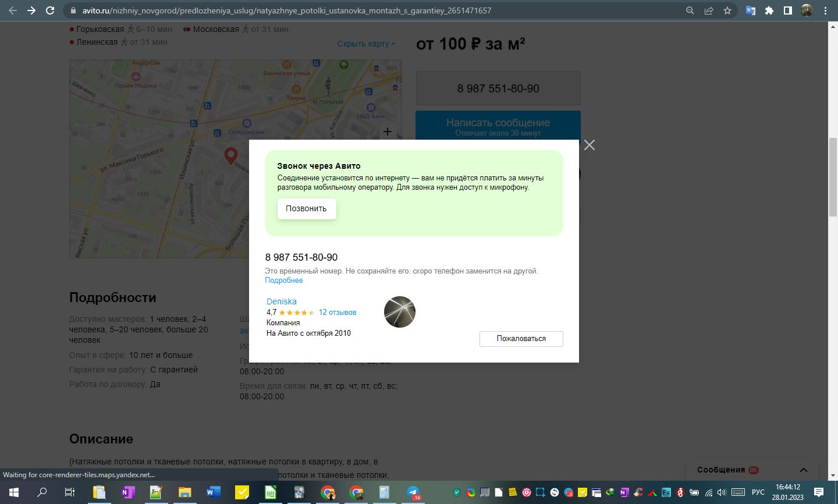Screen dimensions: 838x504
Task: Open the volume control in system tray
Action: point(722,492)
